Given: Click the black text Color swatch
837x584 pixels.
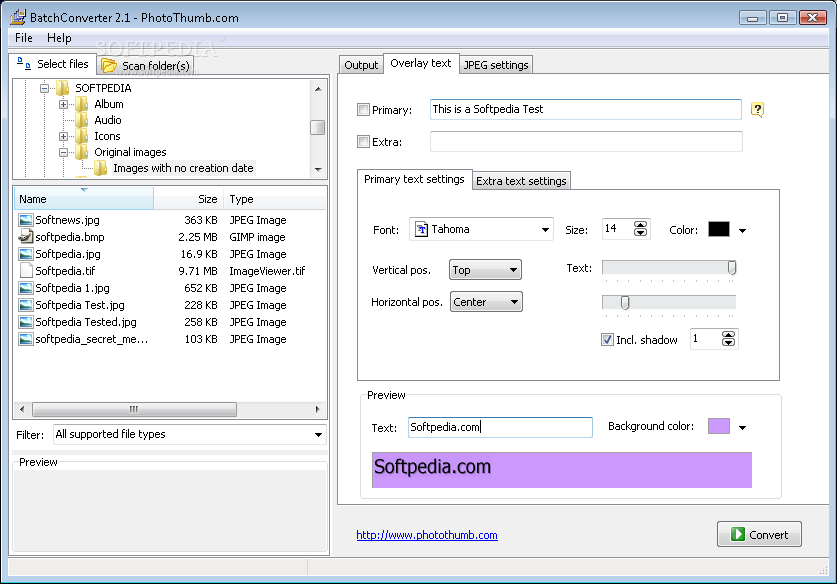Looking at the screenshot, I should coord(718,230).
